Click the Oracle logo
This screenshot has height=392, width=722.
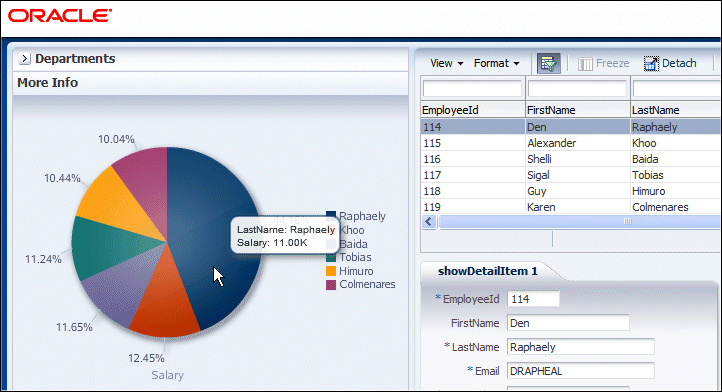[60, 16]
